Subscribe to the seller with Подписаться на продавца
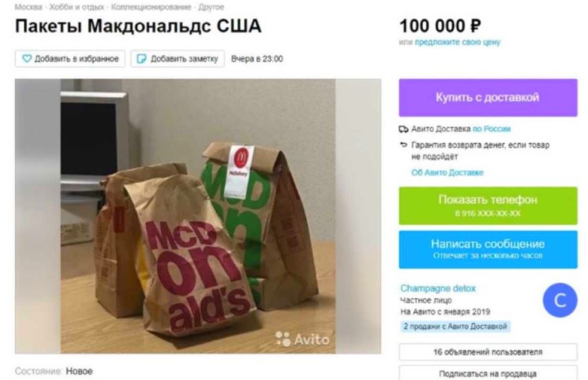588x380 pixels. (x=488, y=373)
